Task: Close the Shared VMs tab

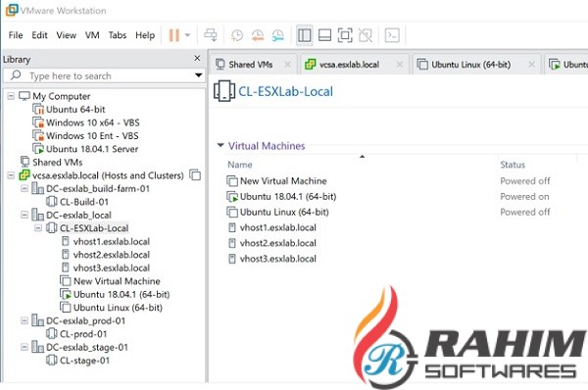Action: tap(287, 65)
